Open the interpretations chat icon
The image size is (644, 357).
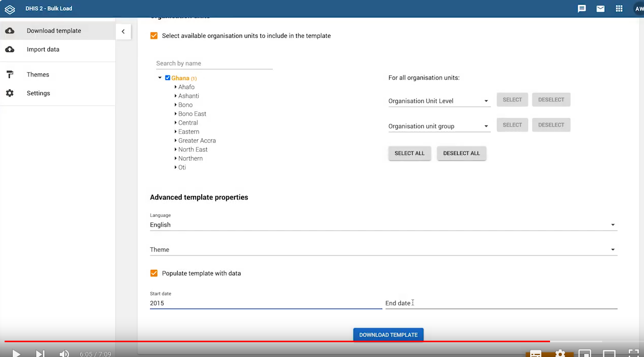click(x=582, y=9)
